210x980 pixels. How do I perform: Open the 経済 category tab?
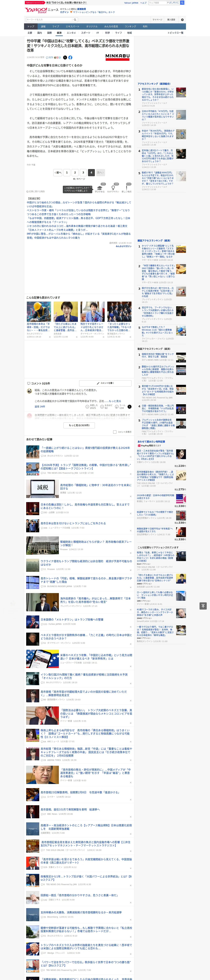(x=59, y=33)
